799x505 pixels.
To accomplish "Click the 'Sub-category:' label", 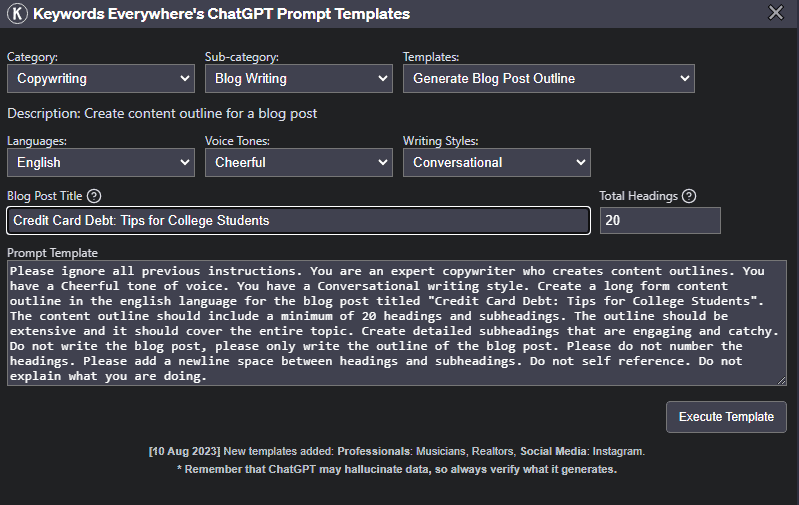I will coord(242,57).
